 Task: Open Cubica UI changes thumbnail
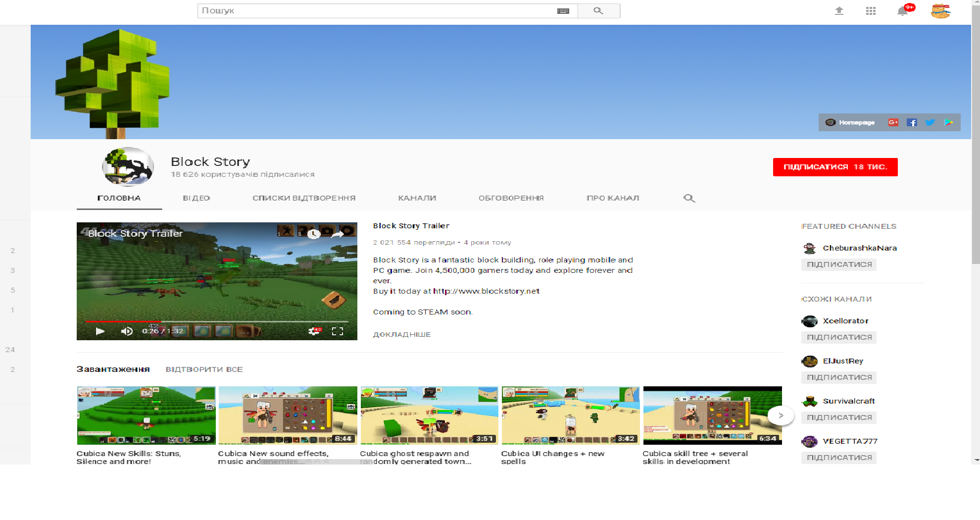(x=571, y=416)
